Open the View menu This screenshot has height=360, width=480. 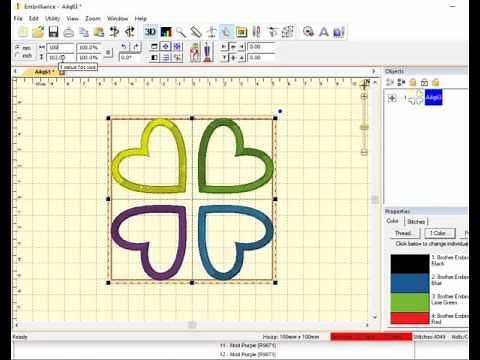(x=72, y=18)
